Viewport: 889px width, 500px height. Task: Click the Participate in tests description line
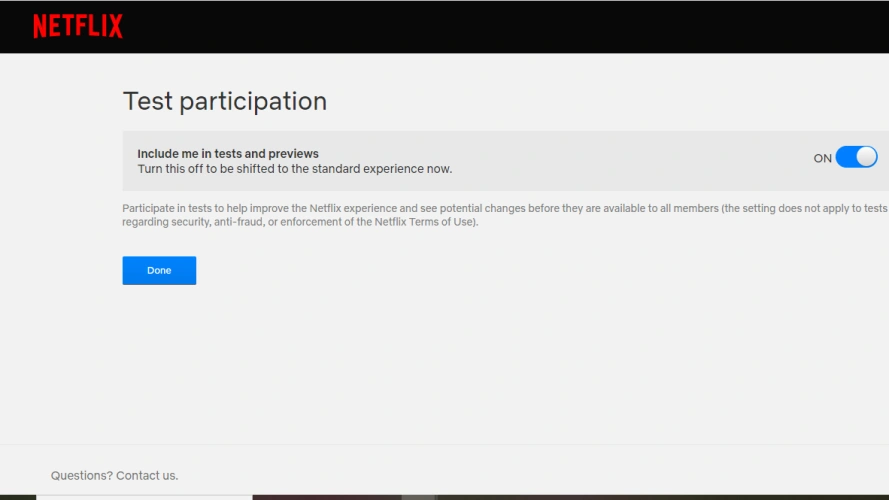pyautogui.click(x=500, y=208)
